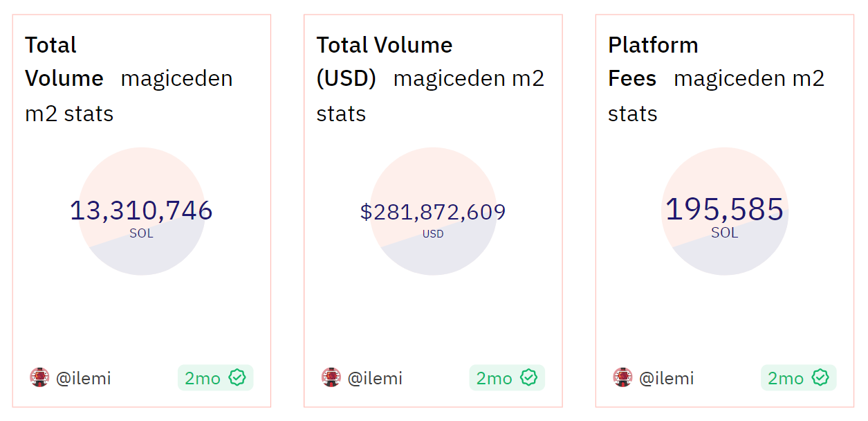This screenshot has width=868, height=421.
Task: Open the Total Volume card title
Action: point(64,62)
